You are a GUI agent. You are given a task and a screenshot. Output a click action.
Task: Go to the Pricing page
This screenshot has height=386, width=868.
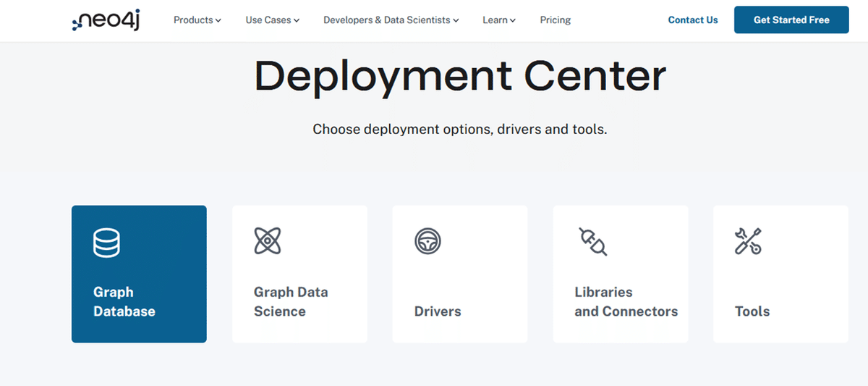coord(556,20)
